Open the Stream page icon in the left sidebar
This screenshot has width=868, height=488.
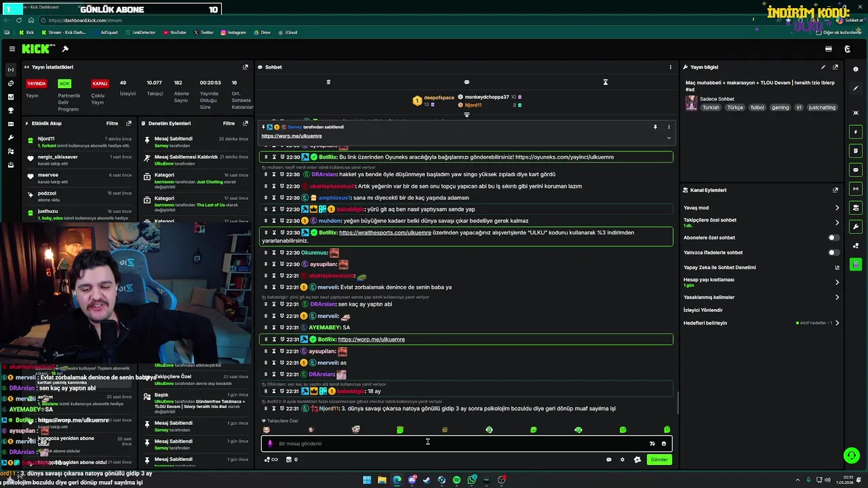tap(10, 70)
